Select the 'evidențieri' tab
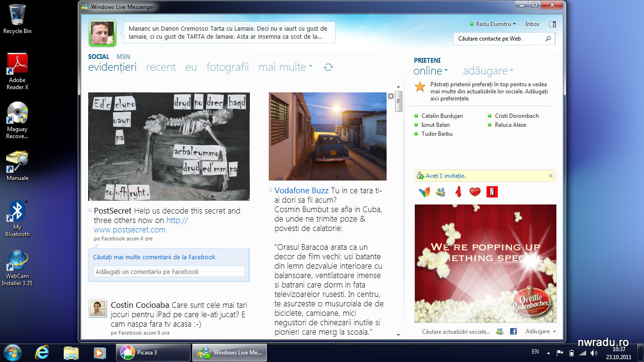Image resolution: width=644 pixels, height=362 pixels. (x=112, y=67)
